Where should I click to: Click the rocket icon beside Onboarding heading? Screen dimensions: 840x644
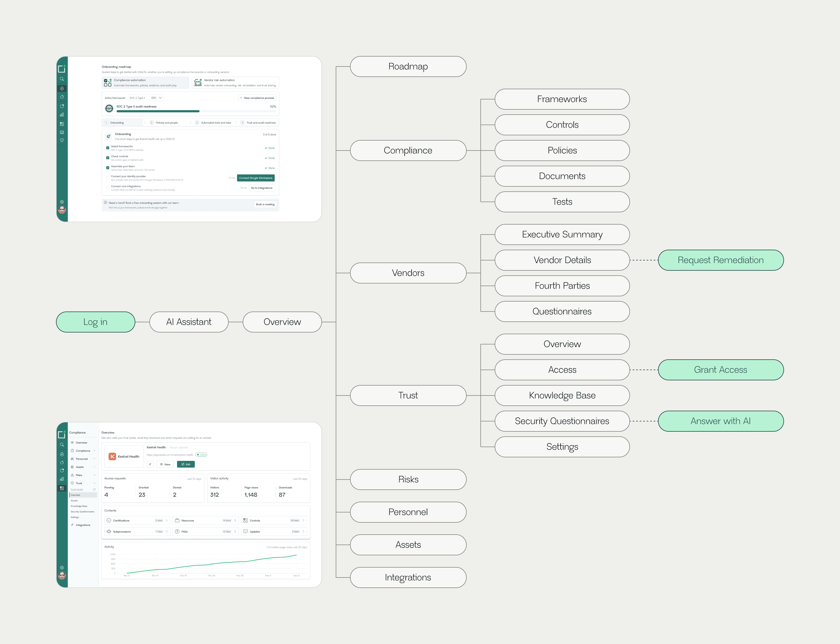(108, 136)
